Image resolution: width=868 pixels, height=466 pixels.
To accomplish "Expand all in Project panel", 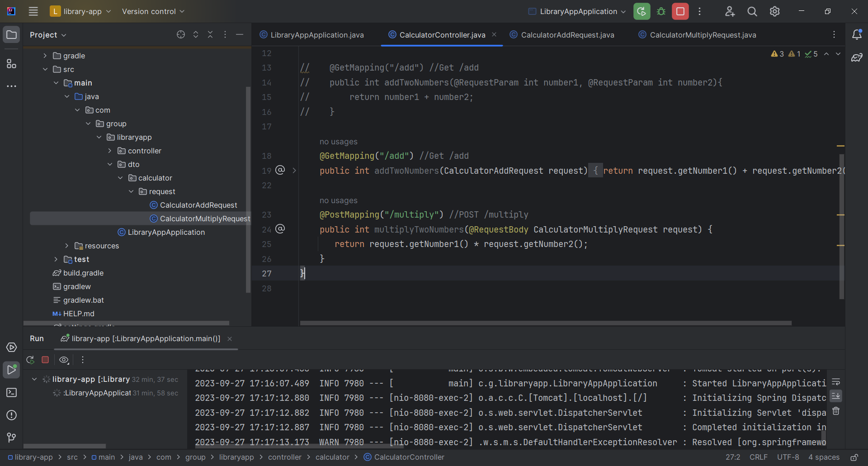I will tap(196, 34).
